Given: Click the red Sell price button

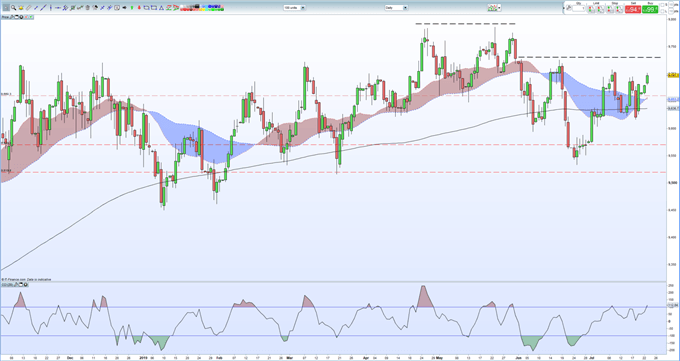Looking at the screenshot, I should [x=633, y=9].
